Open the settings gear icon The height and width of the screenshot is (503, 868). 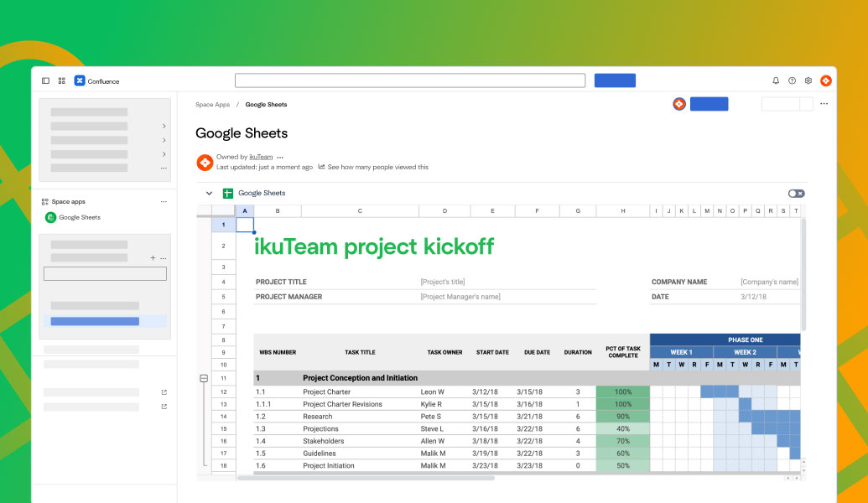pos(808,80)
